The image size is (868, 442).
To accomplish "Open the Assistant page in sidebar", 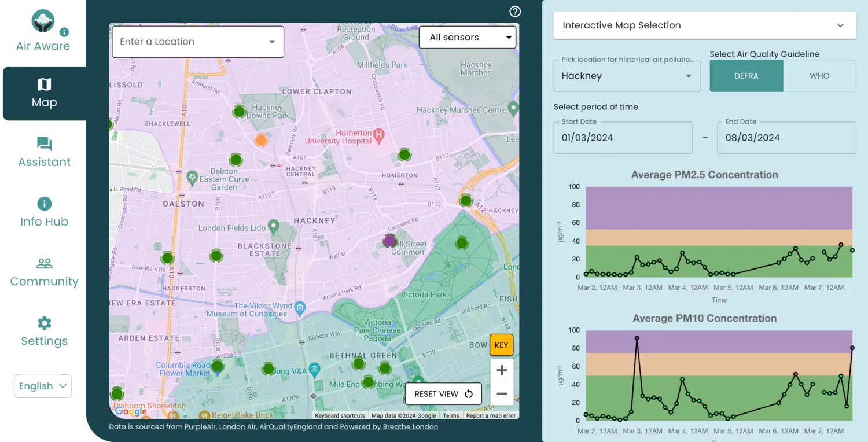I will (44, 152).
